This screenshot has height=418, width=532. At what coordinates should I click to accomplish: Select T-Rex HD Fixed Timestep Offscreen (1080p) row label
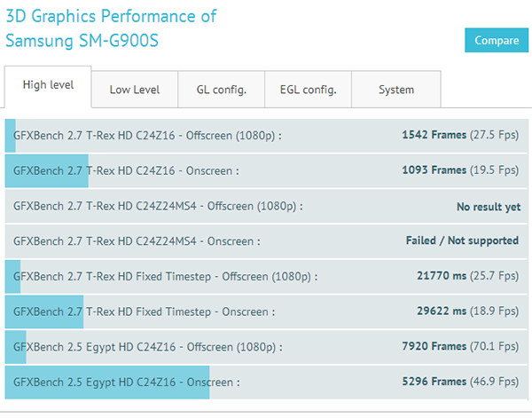pos(165,277)
